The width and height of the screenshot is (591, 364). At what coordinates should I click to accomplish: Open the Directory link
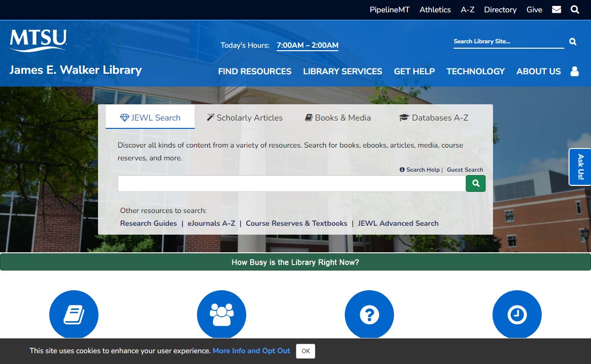point(500,10)
